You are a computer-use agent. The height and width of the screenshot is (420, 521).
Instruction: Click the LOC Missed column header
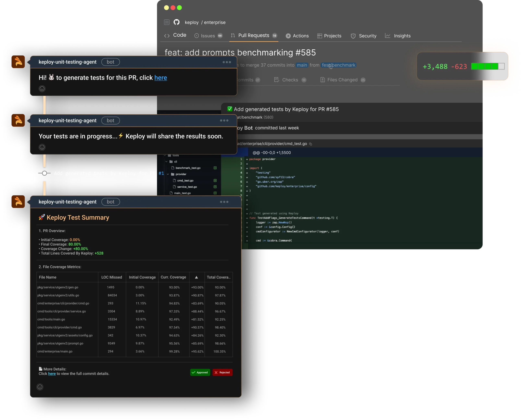click(x=112, y=277)
